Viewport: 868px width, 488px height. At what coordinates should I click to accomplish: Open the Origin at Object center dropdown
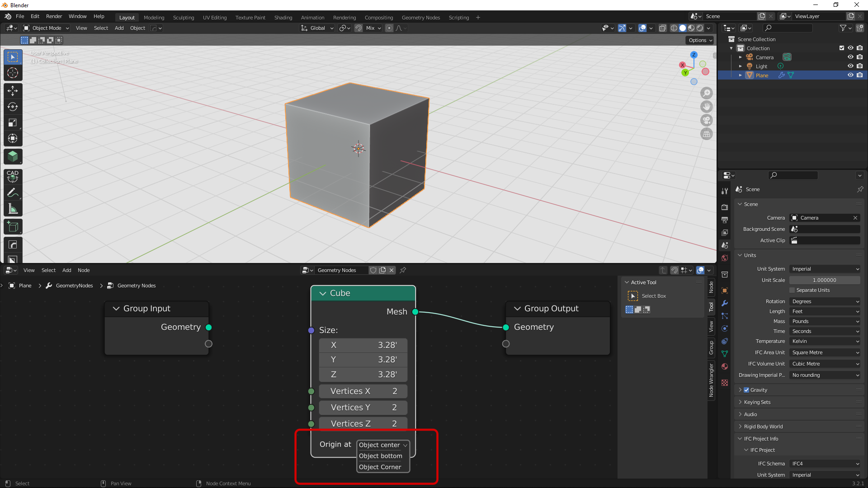pyautogui.click(x=383, y=445)
